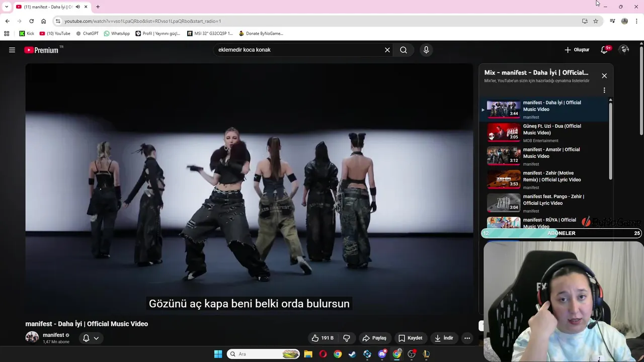
Task: Open (10) YouTube bookmark
Action: pos(55,33)
